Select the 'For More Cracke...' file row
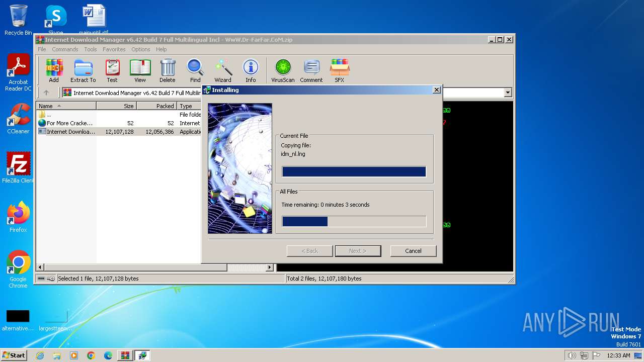 [x=119, y=123]
